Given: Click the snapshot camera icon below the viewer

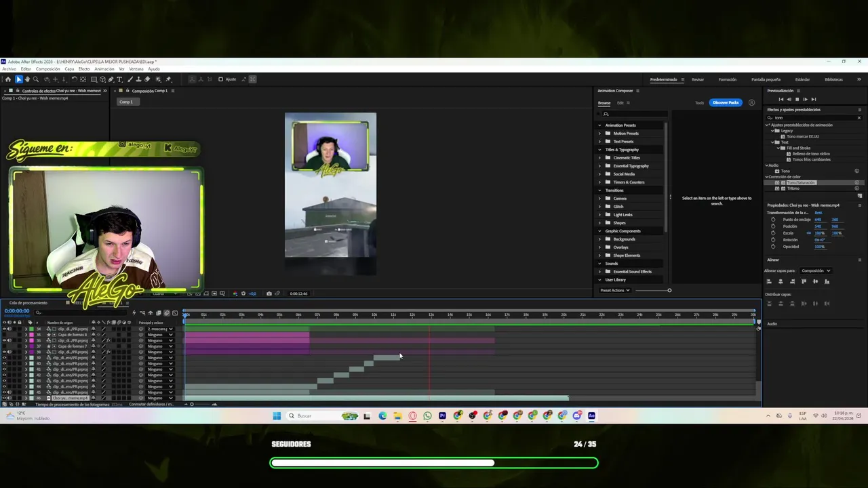Looking at the screenshot, I should coord(269,293).
